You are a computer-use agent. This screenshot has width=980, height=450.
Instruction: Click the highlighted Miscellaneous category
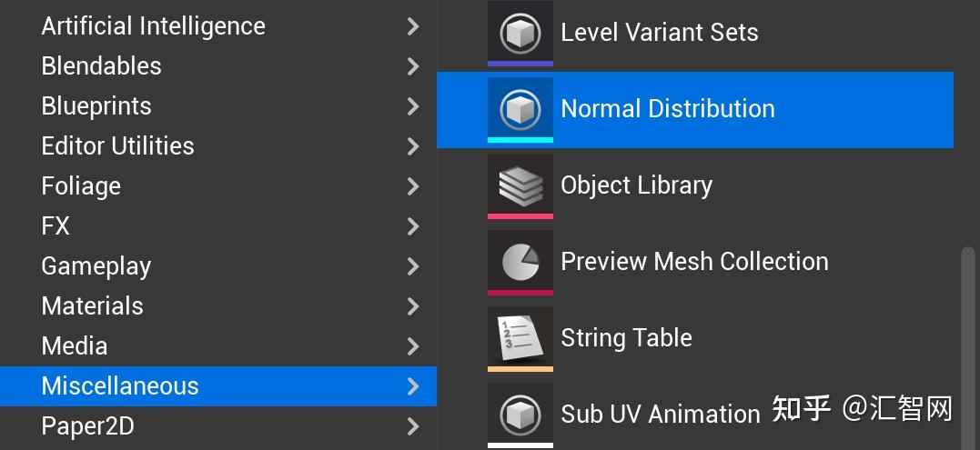pyautogui.click(x=120, y=386)
